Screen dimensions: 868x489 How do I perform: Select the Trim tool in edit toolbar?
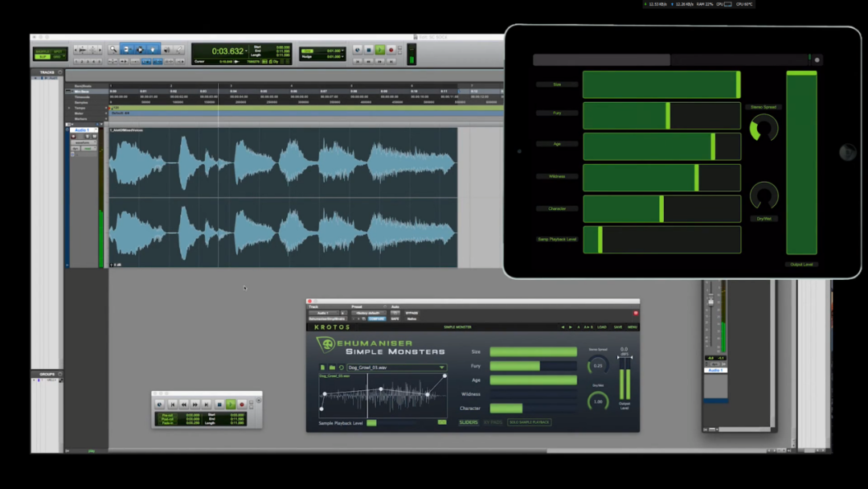click(x=127, y=49)
